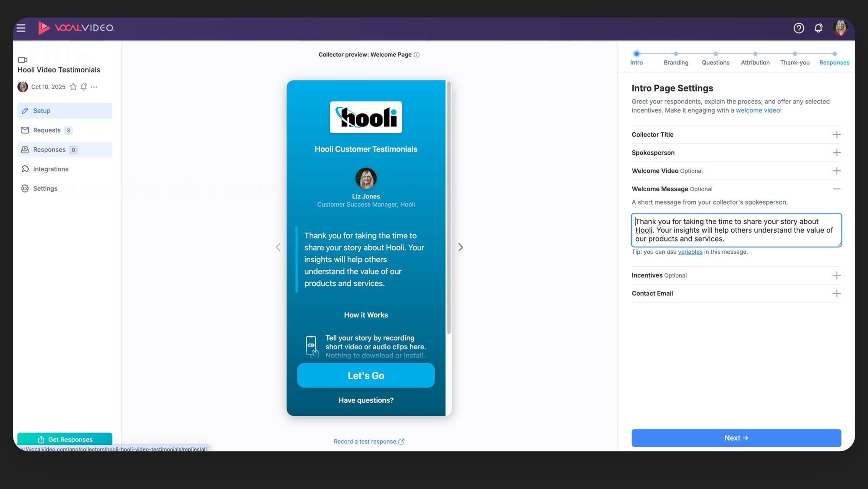This screenshot has width=868, height=489.
Task: Open the notifications bell in header
Action: [818, 28]
